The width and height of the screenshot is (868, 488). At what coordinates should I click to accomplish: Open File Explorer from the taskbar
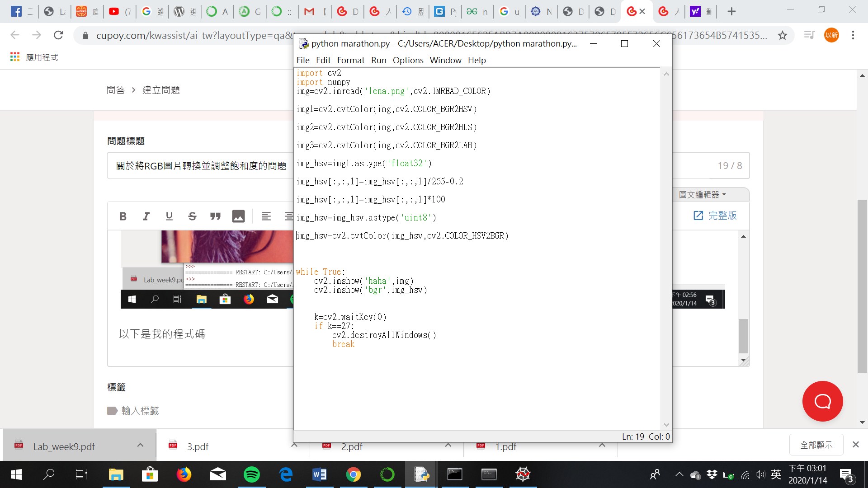tap(116, 474)
